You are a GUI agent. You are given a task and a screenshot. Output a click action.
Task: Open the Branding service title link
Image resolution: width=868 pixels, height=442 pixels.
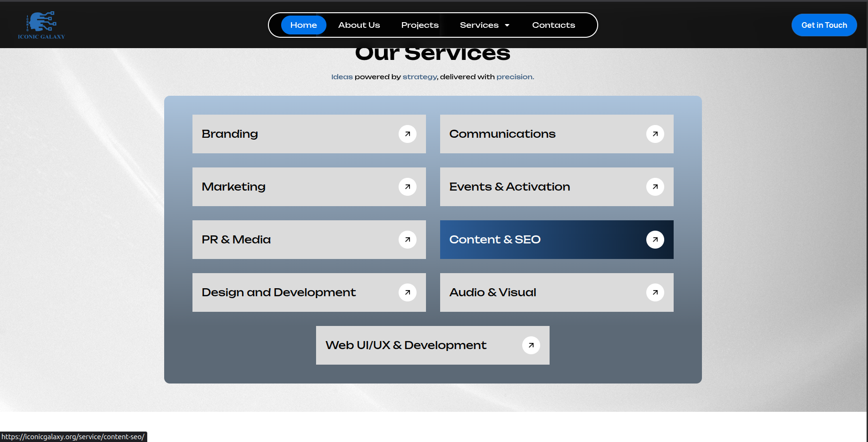(230, 134)
